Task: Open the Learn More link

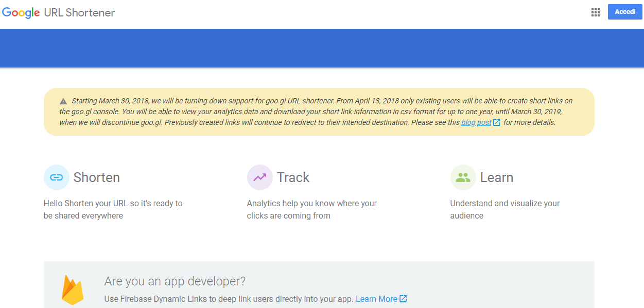Action: point(376,299)
